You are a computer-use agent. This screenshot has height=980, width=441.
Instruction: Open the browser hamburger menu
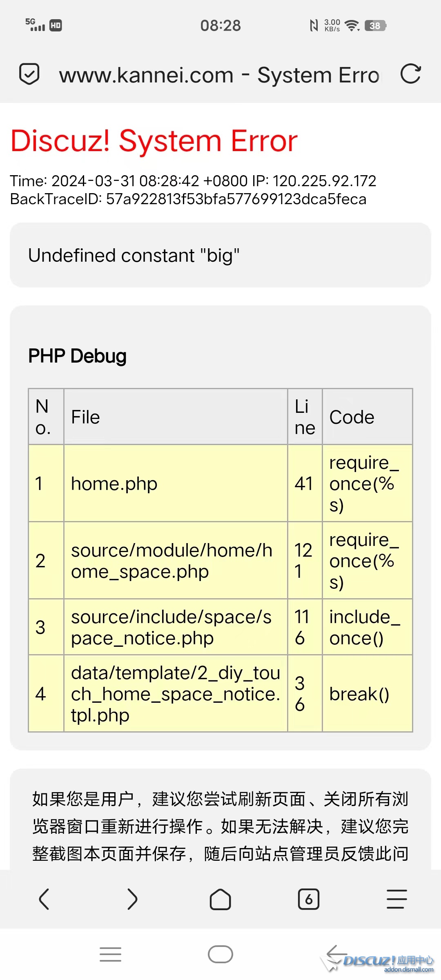[397, 899]
